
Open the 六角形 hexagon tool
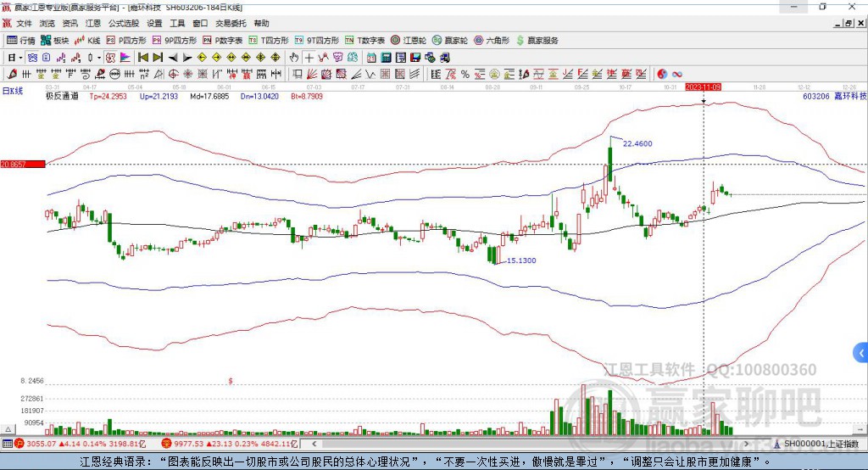(x=492, y=41)
